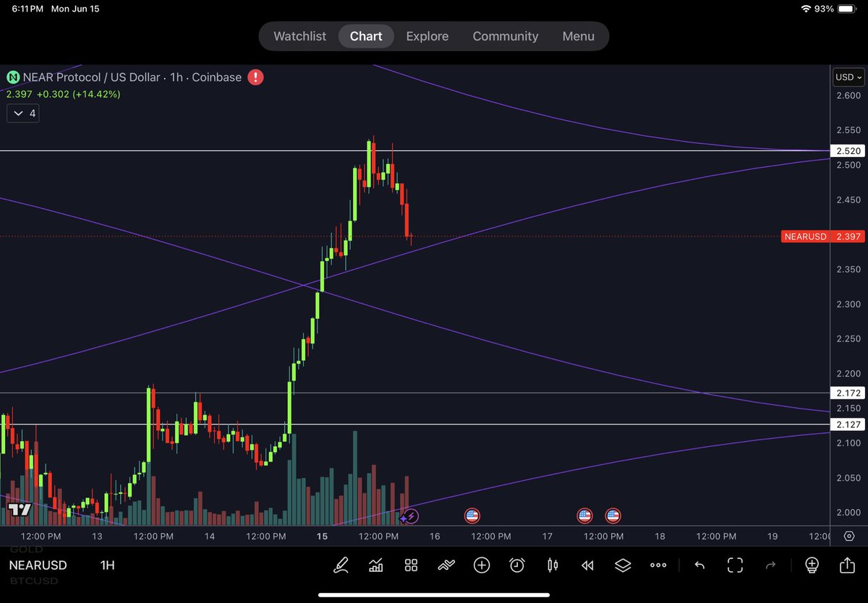Tap date label 17 on time axis
This screenshot has width=868, height=603.
tap(548, 536)
